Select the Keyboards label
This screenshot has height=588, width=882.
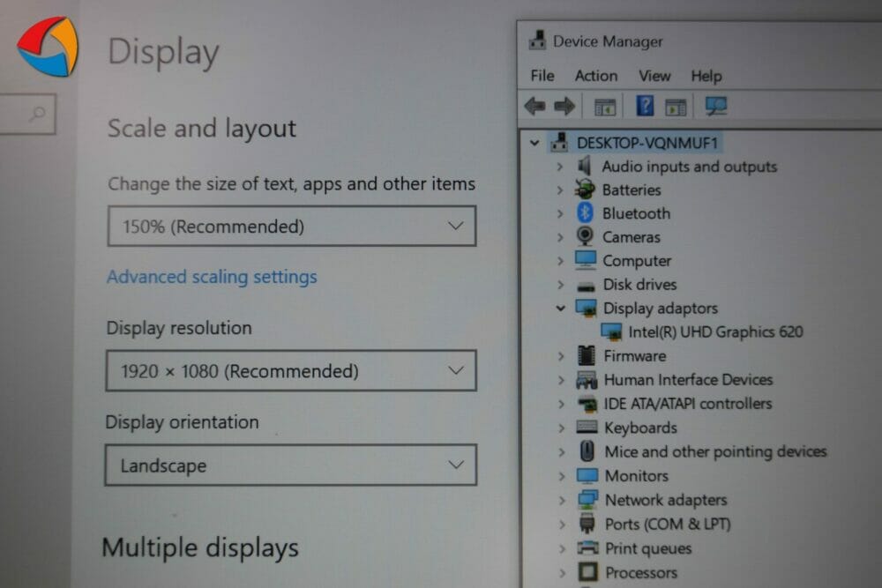pos(640,428)
